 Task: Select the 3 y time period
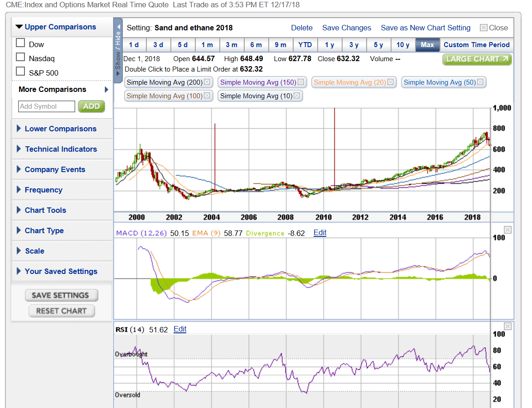[354, 45]
